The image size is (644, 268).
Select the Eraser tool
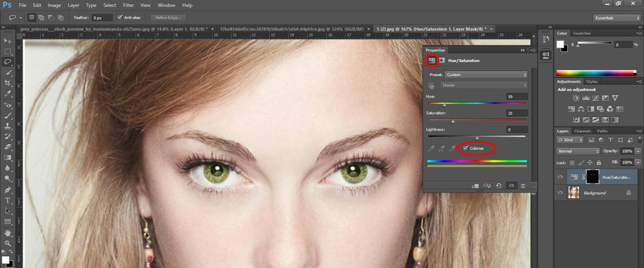pyautogui.click(x=8, y=147)
